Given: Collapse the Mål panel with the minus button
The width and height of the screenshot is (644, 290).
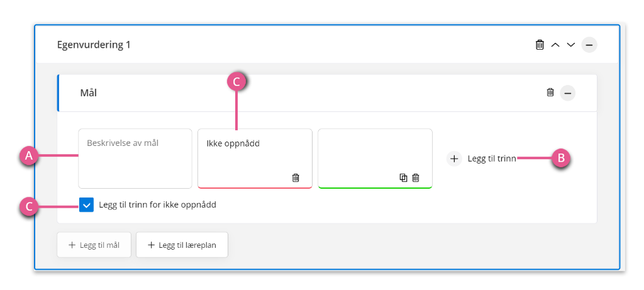Looking at the screenshot, I should pos(568,93).
